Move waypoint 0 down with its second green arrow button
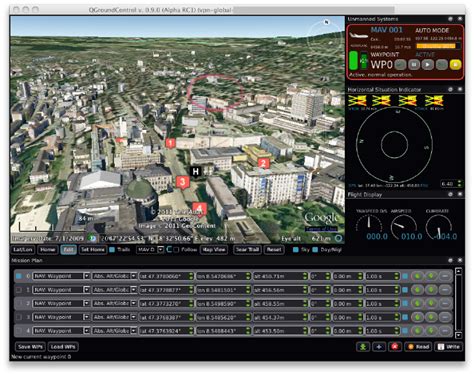Image resolution: width=474 pixels, height=374 pixels. [431, 276]
